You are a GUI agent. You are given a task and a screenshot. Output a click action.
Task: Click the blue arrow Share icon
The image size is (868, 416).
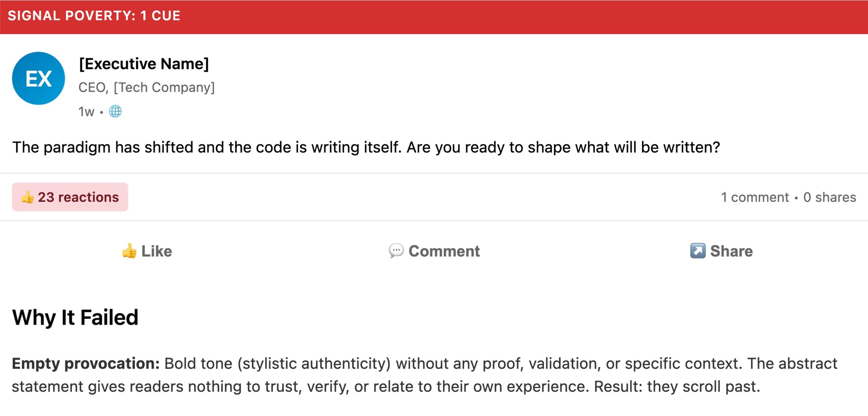tap(697, 251)
